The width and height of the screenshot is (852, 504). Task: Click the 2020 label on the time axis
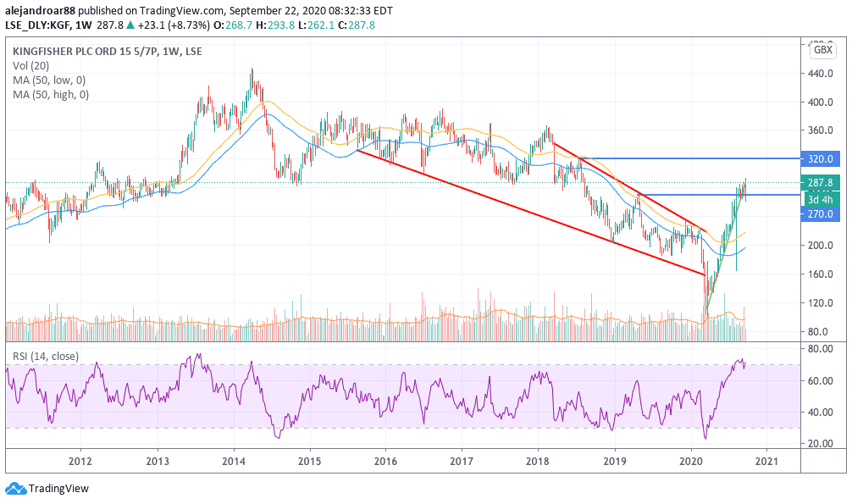(x=690, y=462)
